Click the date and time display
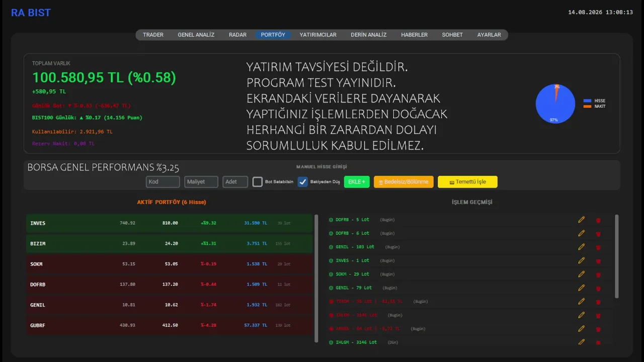 (x=600, y=12)
